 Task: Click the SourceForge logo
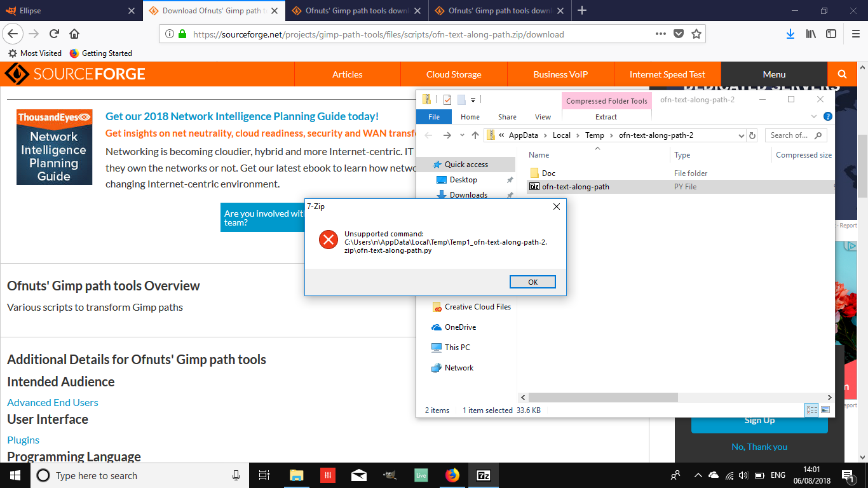click(x=75, y=74)
